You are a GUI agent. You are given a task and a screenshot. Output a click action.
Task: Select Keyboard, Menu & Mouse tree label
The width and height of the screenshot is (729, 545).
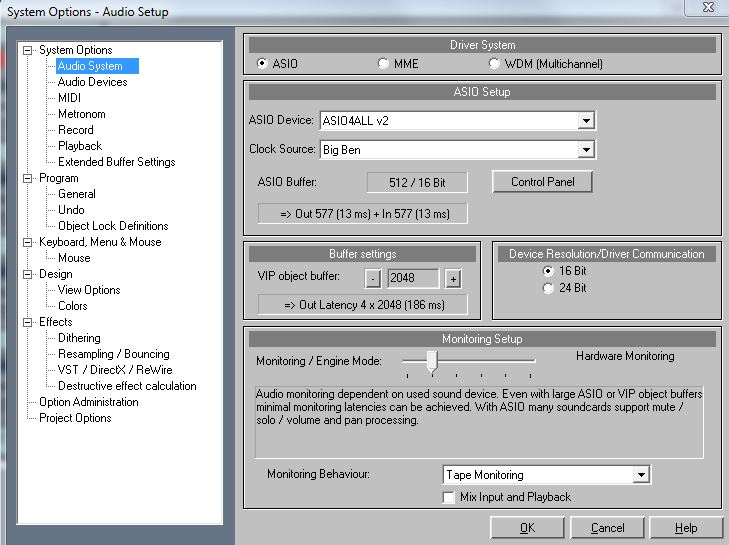(x=100, y=242)
